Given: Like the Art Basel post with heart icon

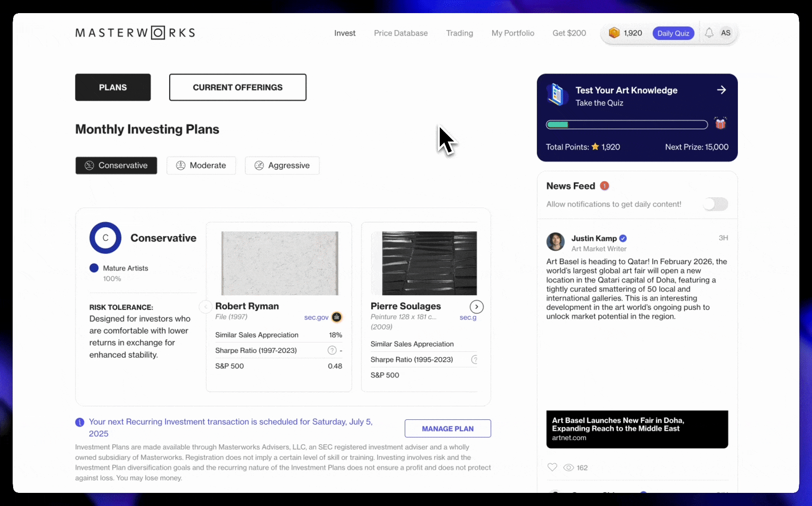Looking at the screenshot, I should [x=552, y=467].
